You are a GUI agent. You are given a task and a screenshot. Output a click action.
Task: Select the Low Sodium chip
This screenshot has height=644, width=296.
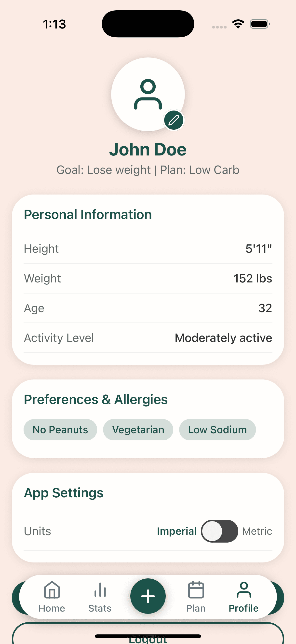tap(217, 430)
